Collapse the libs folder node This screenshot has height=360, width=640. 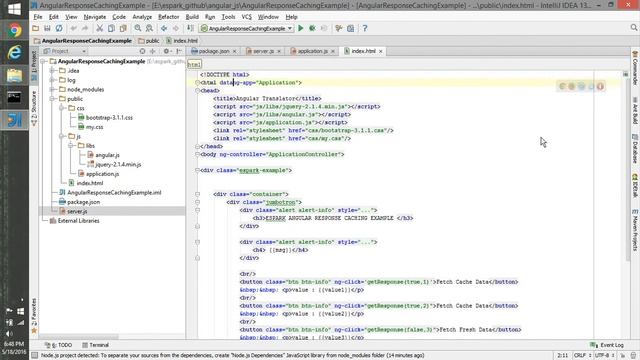pyautogui.click(x=71, y=146)
